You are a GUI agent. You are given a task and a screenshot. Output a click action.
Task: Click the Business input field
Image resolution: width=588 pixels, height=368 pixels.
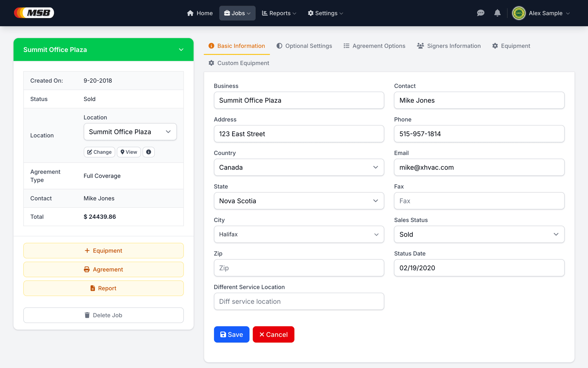click(299, 100)
